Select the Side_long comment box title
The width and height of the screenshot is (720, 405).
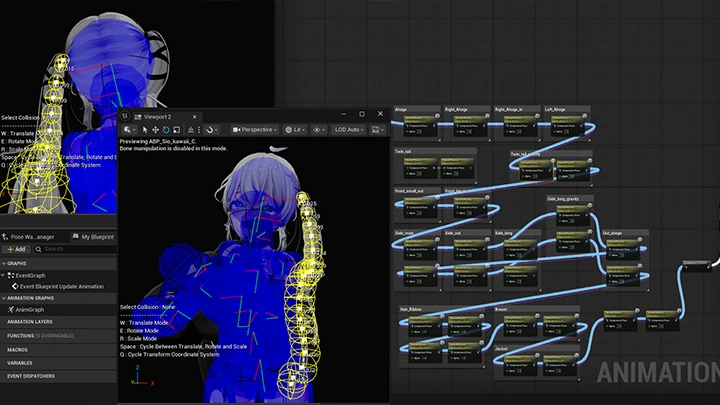504,233
